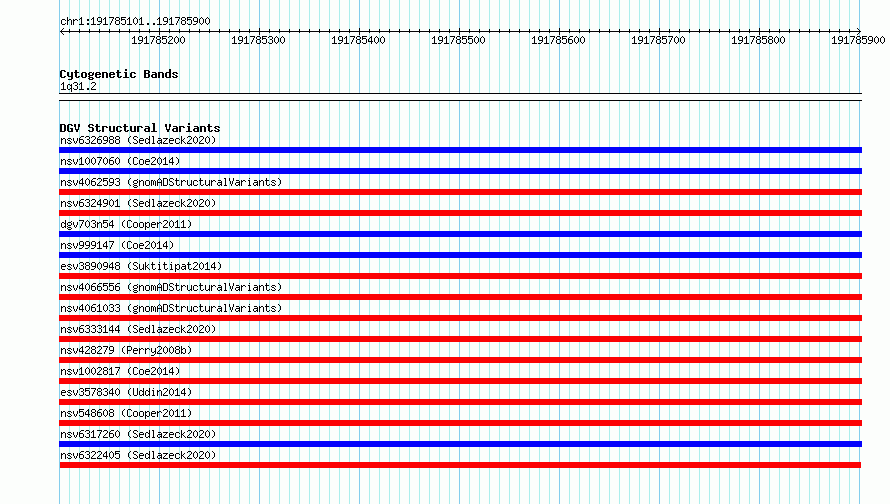
Task: Select the red bar under nsv6324901
Action: point(460,213)
